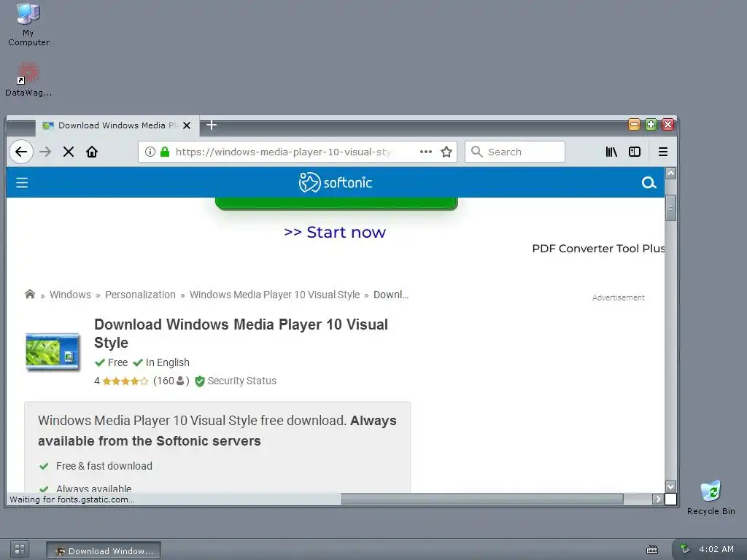747x560 pixels.
Task: Open the PDF Converter Tool Plus ad
Action: (x=598, y=249)
